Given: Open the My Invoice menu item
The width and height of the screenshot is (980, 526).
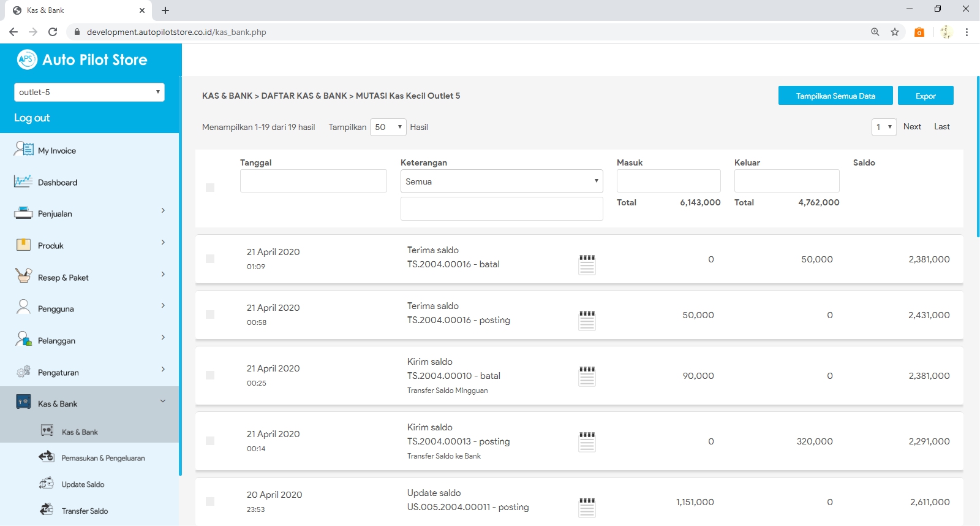Looking at the screenshot, I should pos(57,151).
